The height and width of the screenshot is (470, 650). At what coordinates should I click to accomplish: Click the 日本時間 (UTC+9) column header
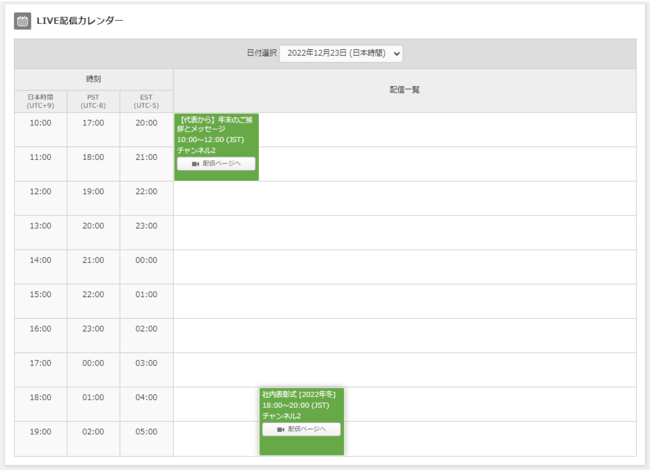click(40, 100)
